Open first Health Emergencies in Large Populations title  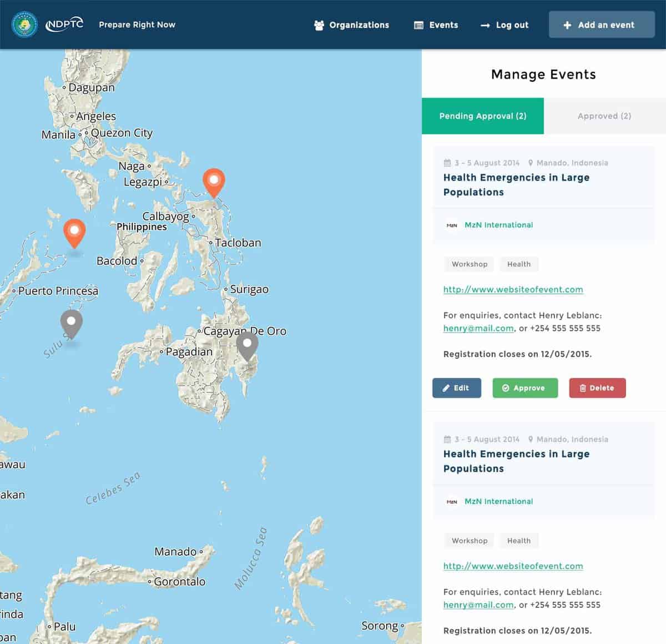click(x=516, y=185)
